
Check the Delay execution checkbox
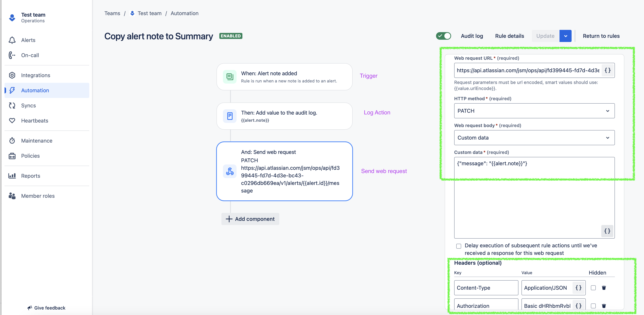[459, 246]
